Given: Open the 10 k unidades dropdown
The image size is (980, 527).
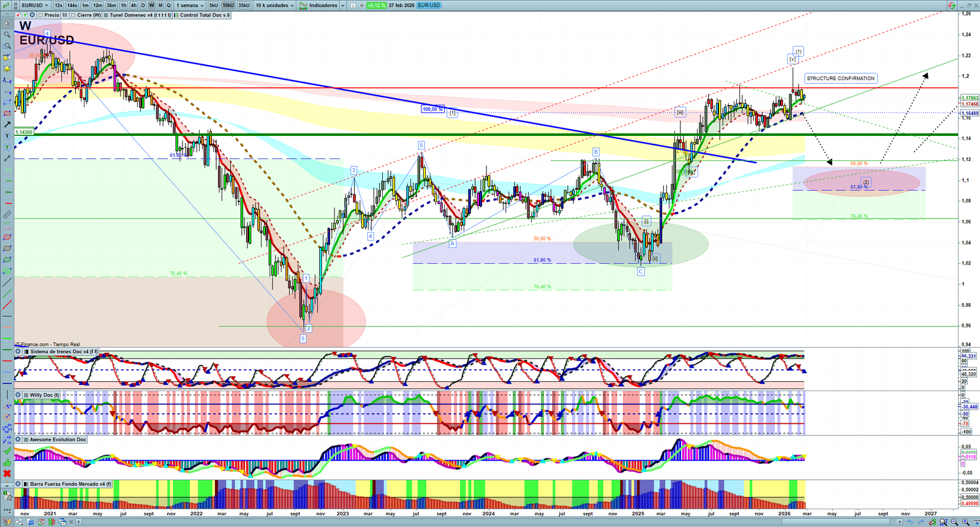Looking at the screenshot, I should pyautogui.click(x=274, y=5).
